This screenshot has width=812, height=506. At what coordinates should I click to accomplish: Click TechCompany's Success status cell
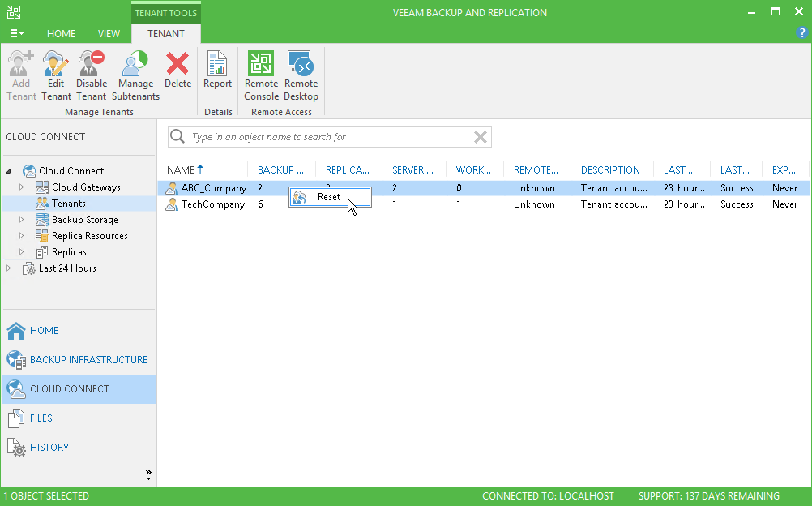737,205
